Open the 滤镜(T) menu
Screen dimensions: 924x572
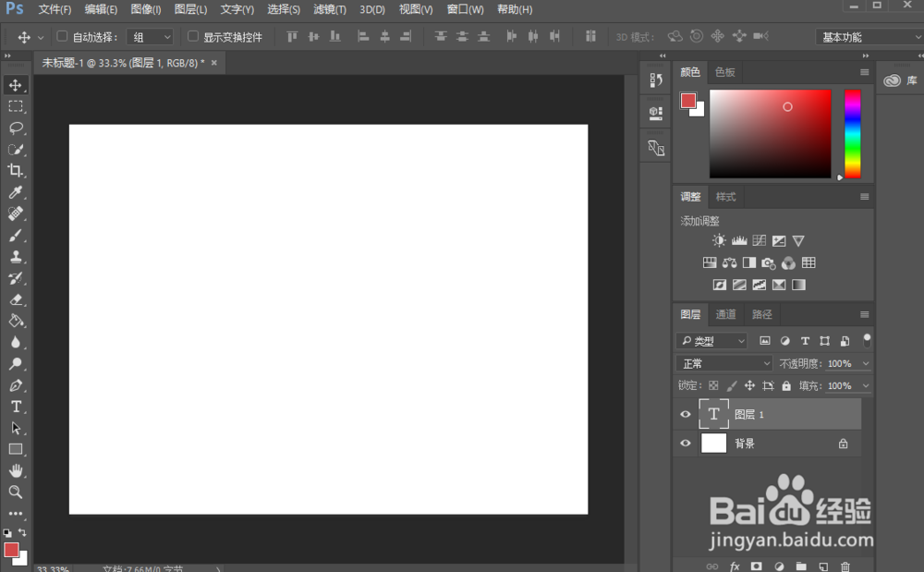click(330, 9)
